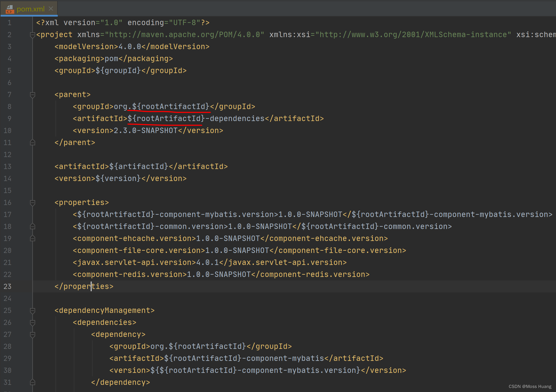The width and height of the screenshot is (556, 392).
Task: Close the pom.xml tab
Action: [51, 9]
